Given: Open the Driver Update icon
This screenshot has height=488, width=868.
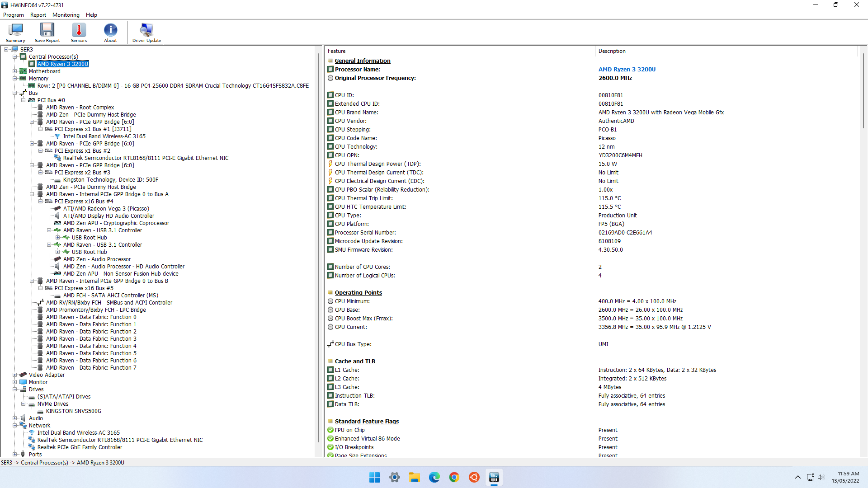Looking at the screenshot, I should point(146,33).
